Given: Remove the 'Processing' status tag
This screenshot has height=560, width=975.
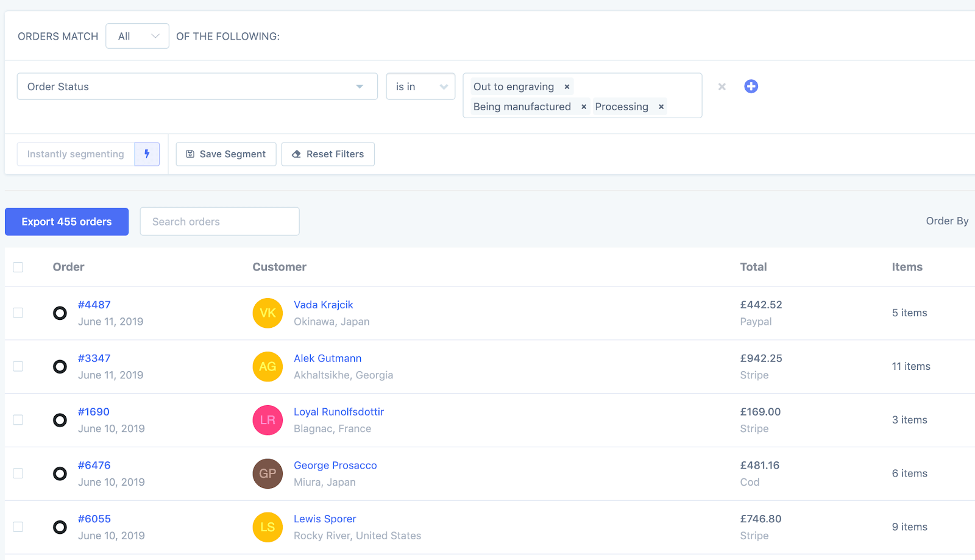Looking at the screenshot, I should [x=661, y=107].
